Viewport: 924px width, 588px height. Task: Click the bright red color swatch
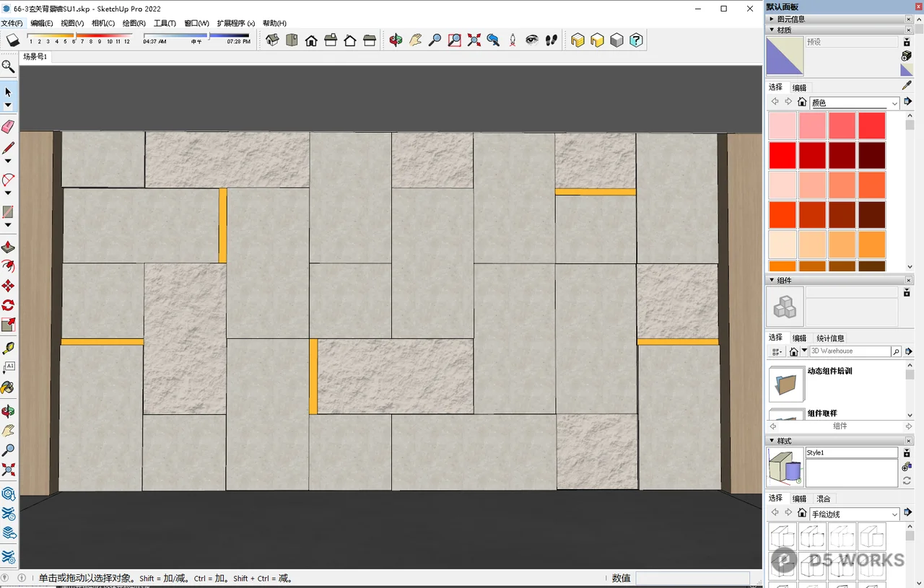click(783, 155)
